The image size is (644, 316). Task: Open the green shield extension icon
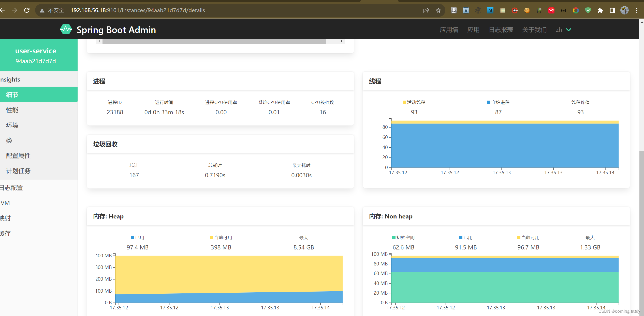[588, 10]
